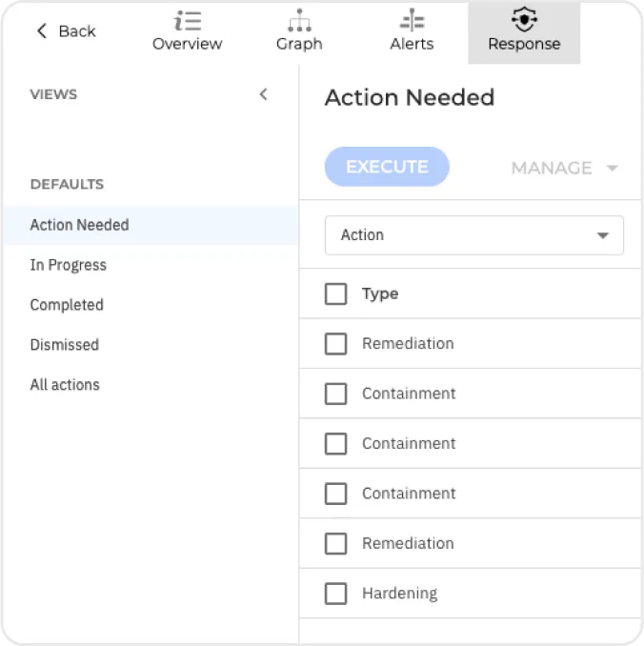Click the Graph hierarchy icon
Viewport: 644px width, 646px height.
coord(299,21)
